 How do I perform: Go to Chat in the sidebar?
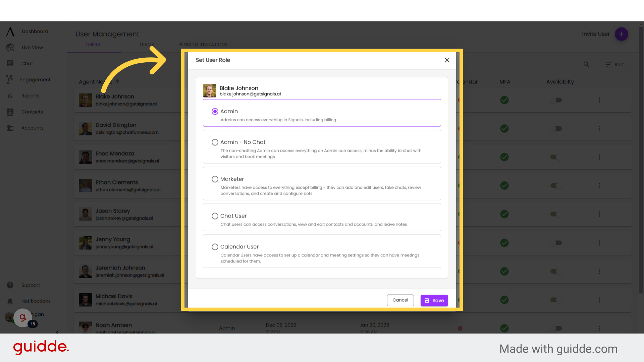pos(27,63)
